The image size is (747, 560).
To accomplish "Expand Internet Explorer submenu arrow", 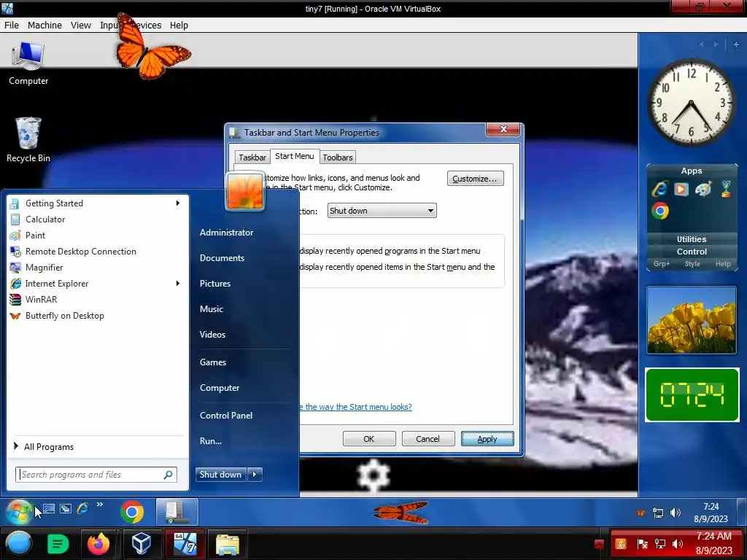I will coord(178,284).
